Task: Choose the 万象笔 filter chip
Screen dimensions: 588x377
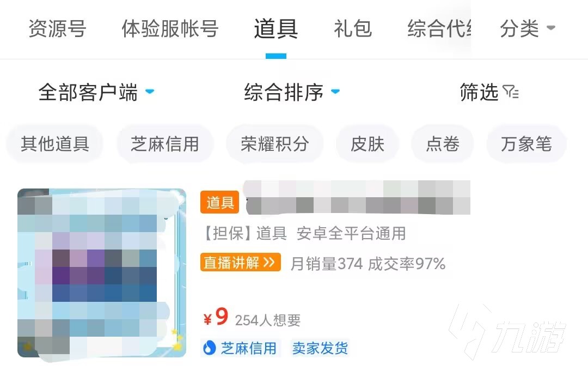Action: point(526,144)
